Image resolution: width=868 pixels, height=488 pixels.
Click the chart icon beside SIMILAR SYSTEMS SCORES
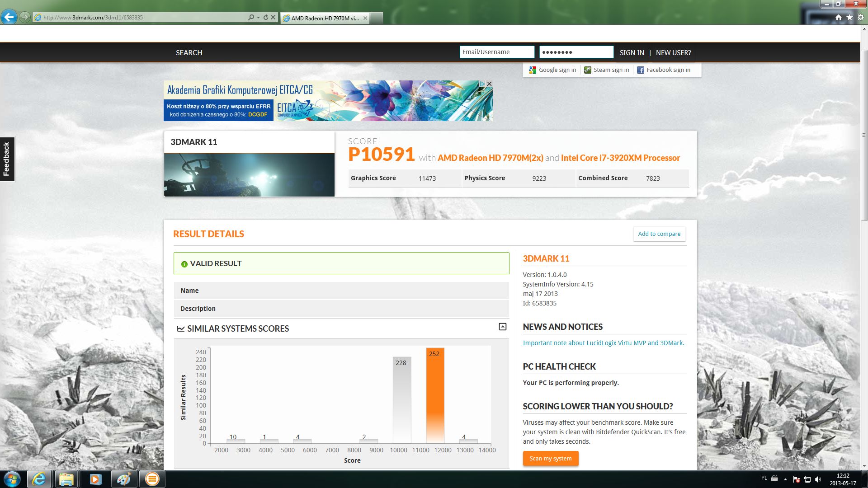click(x=181, y=329)
